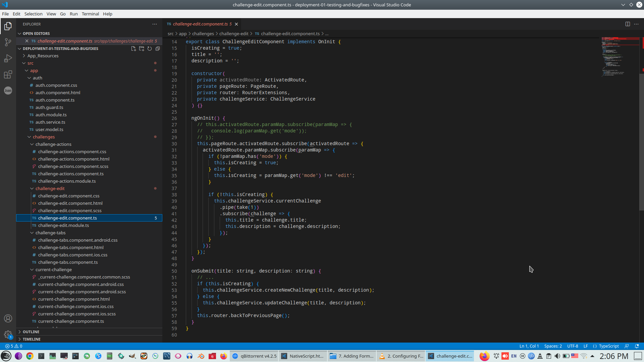
Task: Show errors and warnings status count
Action: (x=14, y=346)
